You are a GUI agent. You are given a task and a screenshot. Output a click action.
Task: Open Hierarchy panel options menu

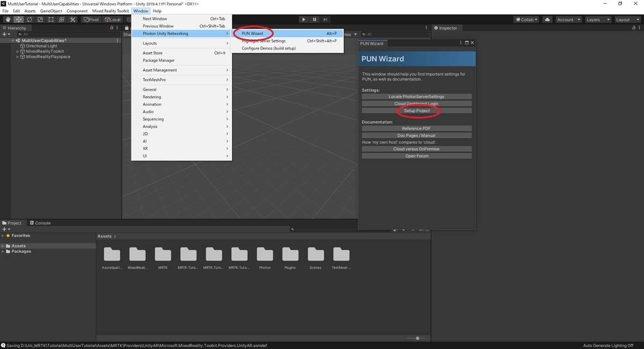pos(118,28)
